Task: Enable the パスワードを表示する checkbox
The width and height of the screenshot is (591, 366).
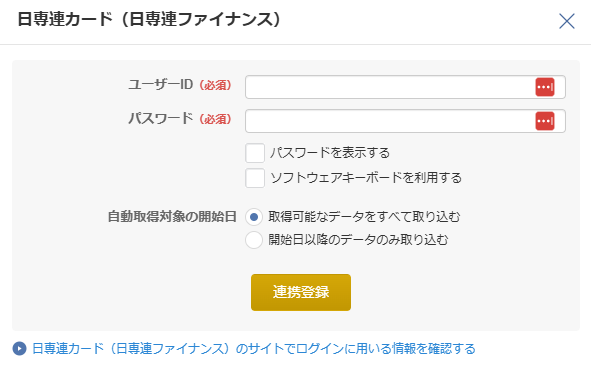Action: pos(255,153)
